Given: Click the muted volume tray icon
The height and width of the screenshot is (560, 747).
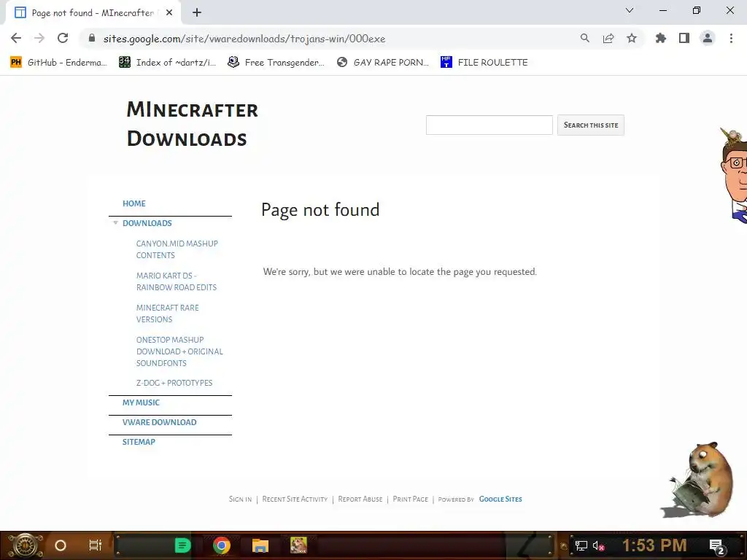Looking at the screenshot, I should tap(598, 545).
